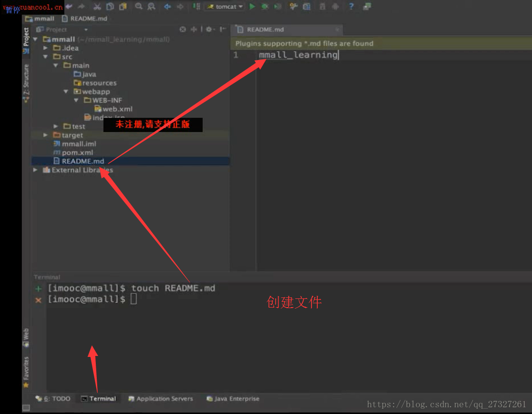Close terminal session with red X

pos(38,300)
